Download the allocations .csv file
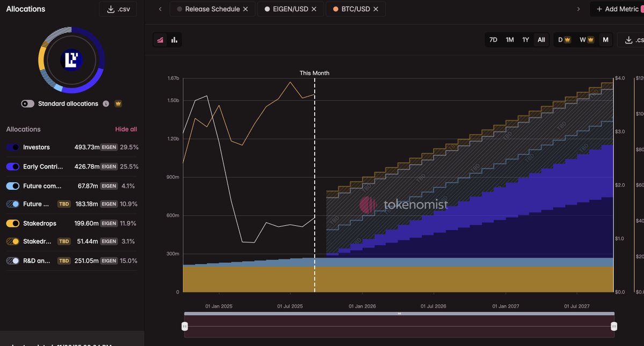Viewport: 644px width, 346px height. coord(118,9)
